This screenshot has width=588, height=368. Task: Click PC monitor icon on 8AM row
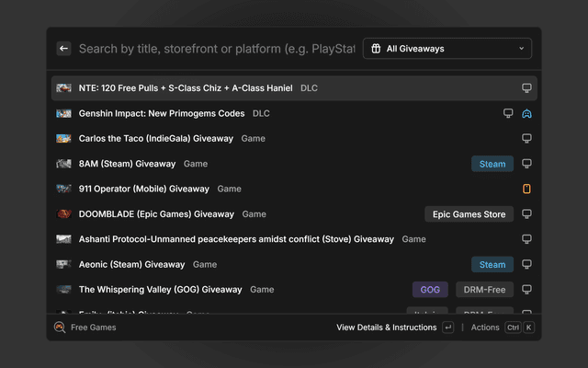pos(526,164)
